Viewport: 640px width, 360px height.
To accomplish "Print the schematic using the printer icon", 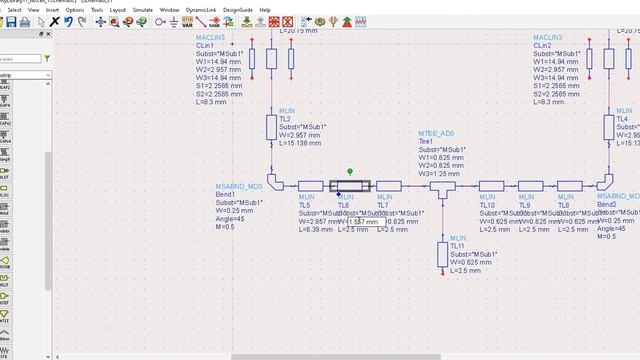I will coord(25,22).
